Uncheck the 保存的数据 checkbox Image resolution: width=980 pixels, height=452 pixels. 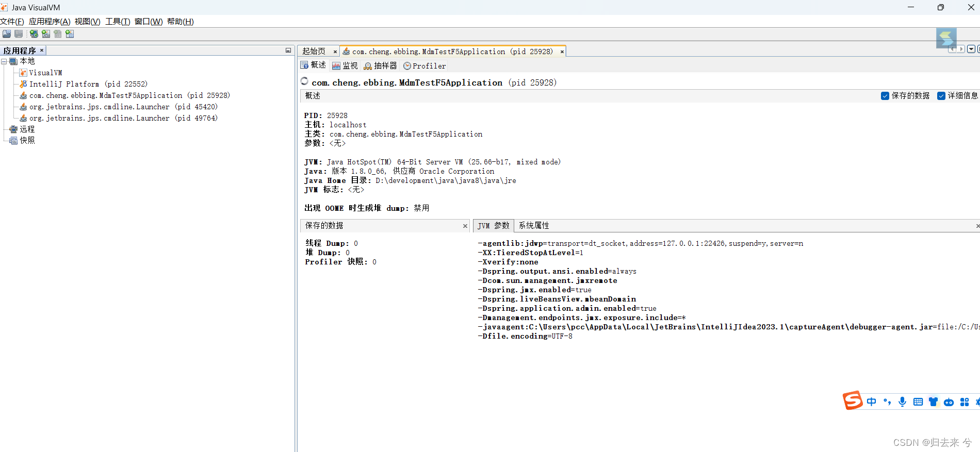[885, 96]
